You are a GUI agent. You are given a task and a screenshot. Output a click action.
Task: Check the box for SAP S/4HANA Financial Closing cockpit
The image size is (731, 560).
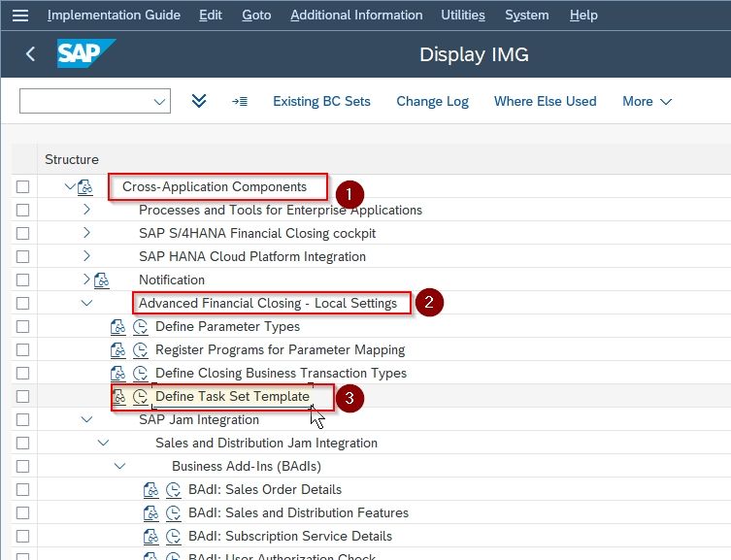23,233
